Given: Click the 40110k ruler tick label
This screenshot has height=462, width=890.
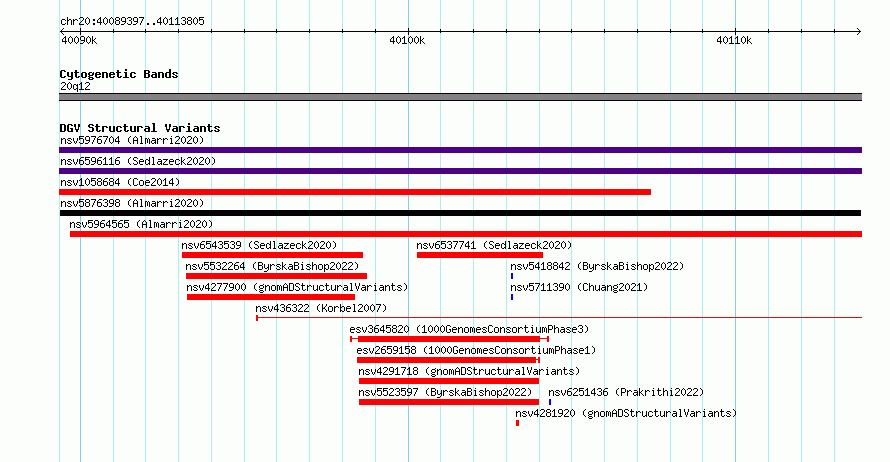Looking at the screenshot, I should (734, 40).
